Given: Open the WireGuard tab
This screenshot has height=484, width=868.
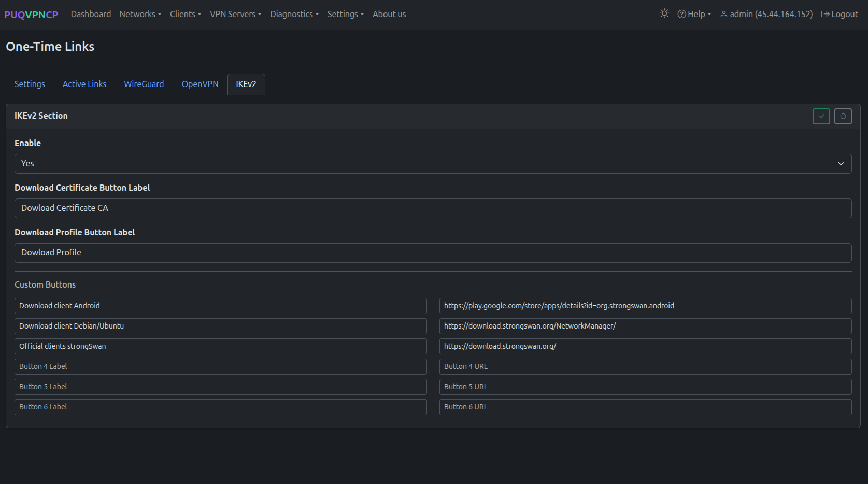Looking at the screenshot, I should pyautogui.click(x=144, y=84).
